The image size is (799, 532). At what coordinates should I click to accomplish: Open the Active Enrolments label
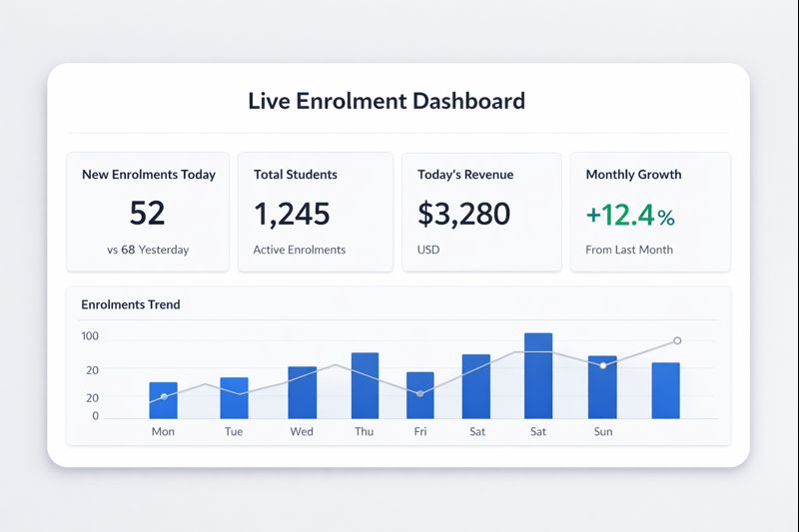point(300,250)
